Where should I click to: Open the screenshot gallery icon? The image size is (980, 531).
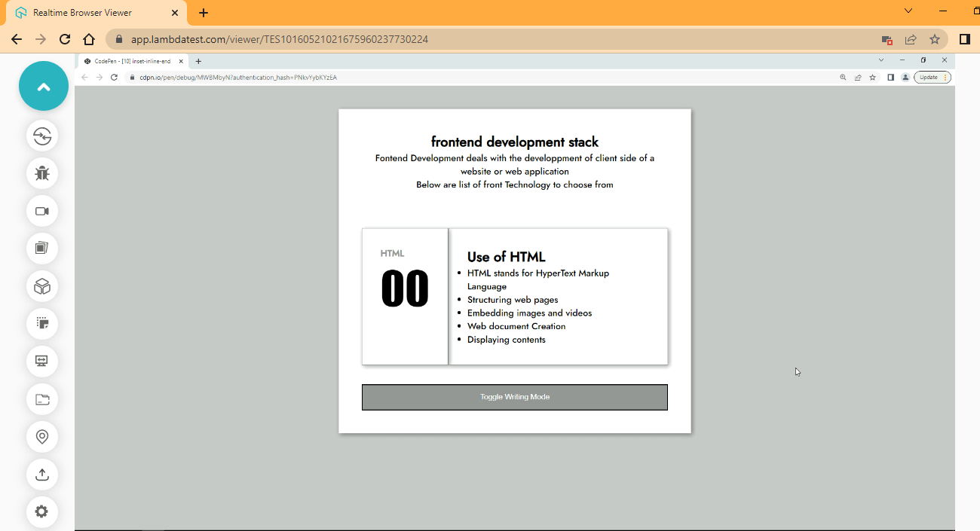tap(42, 248)
